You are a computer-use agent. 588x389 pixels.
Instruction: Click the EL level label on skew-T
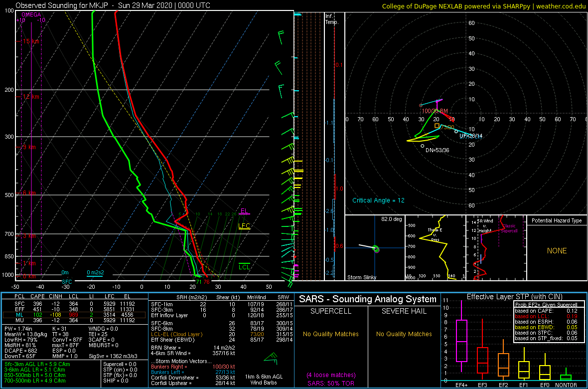[244, 211]
